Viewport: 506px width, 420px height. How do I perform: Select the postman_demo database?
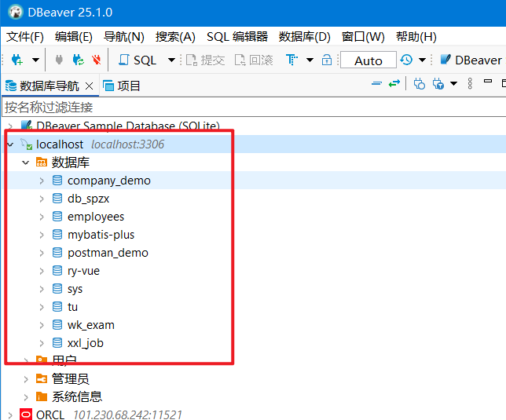108,253
